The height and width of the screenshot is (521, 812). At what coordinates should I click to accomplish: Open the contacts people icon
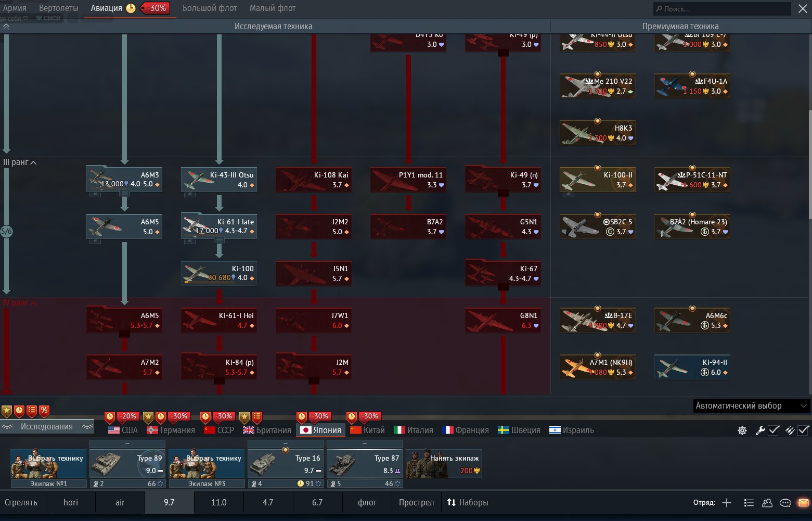[x=767, y=503]
